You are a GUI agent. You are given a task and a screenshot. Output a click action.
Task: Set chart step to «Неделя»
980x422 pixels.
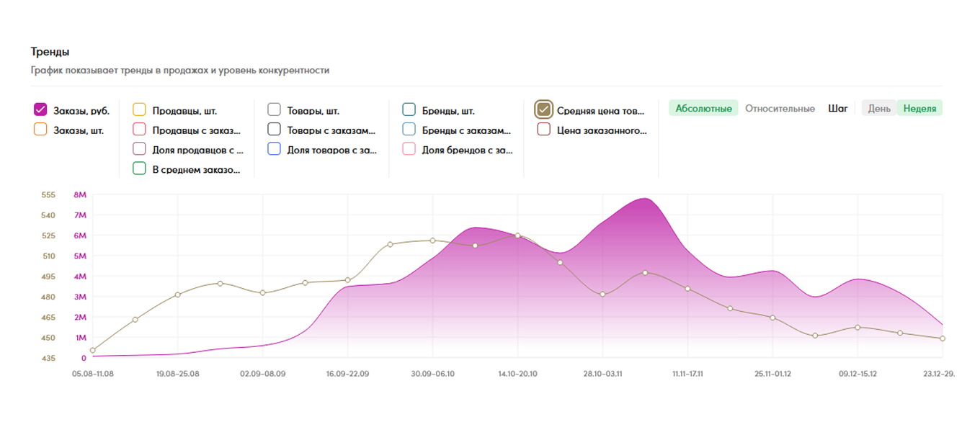click(x=919, y=109)
